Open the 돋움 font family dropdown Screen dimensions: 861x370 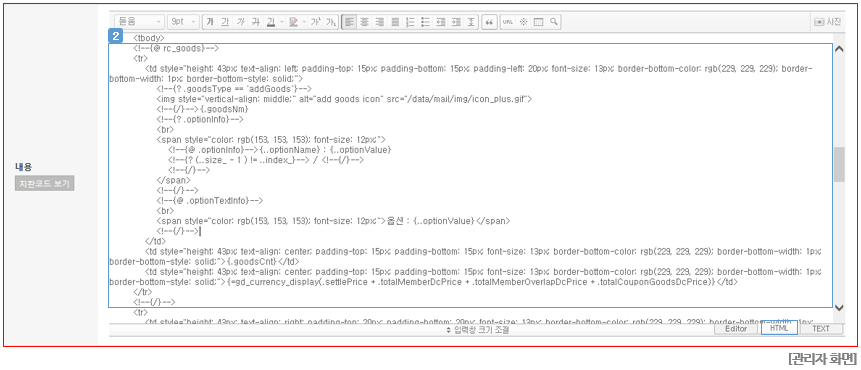[139, 22]
